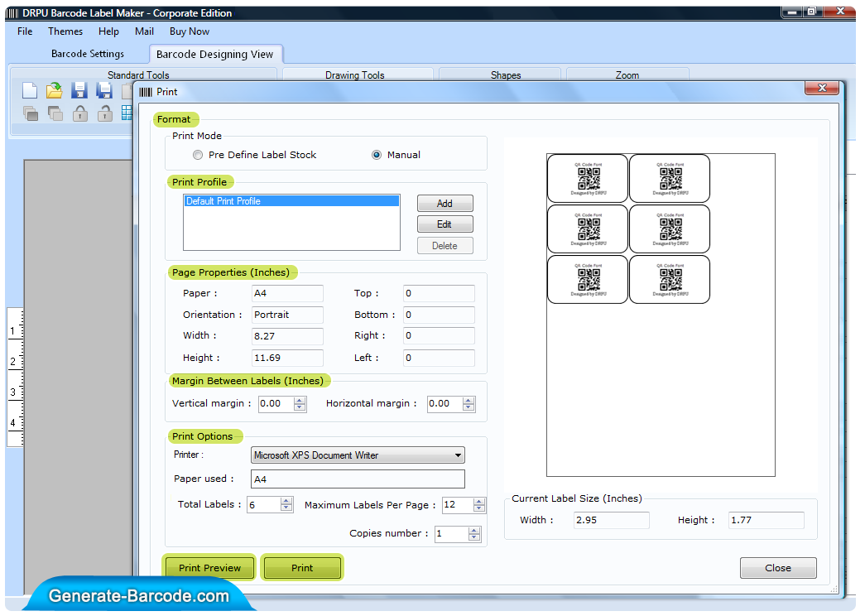This screenshot has width=865, height=616.
Task: Click the single floppy disk Save icon
Action: (79, 90)
